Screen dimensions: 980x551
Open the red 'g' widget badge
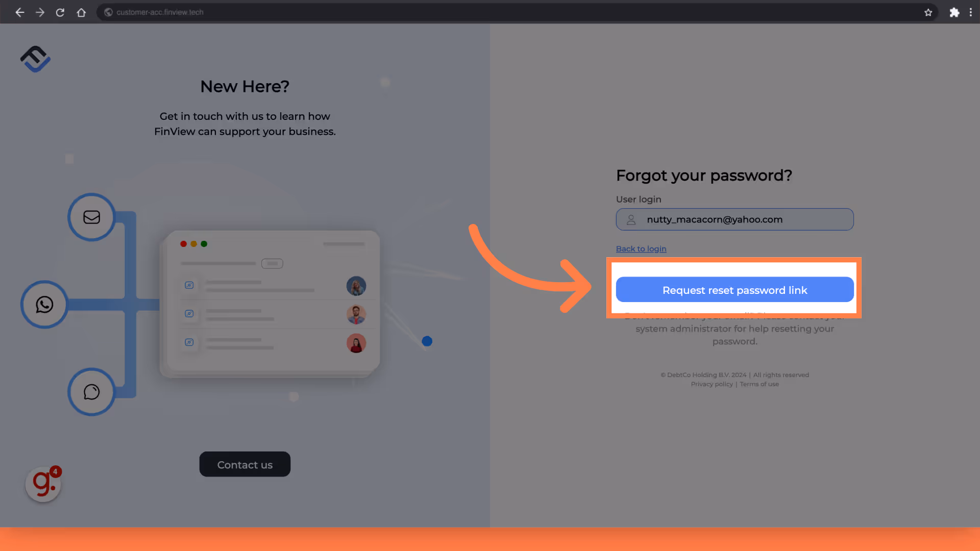tap(43, 484)
